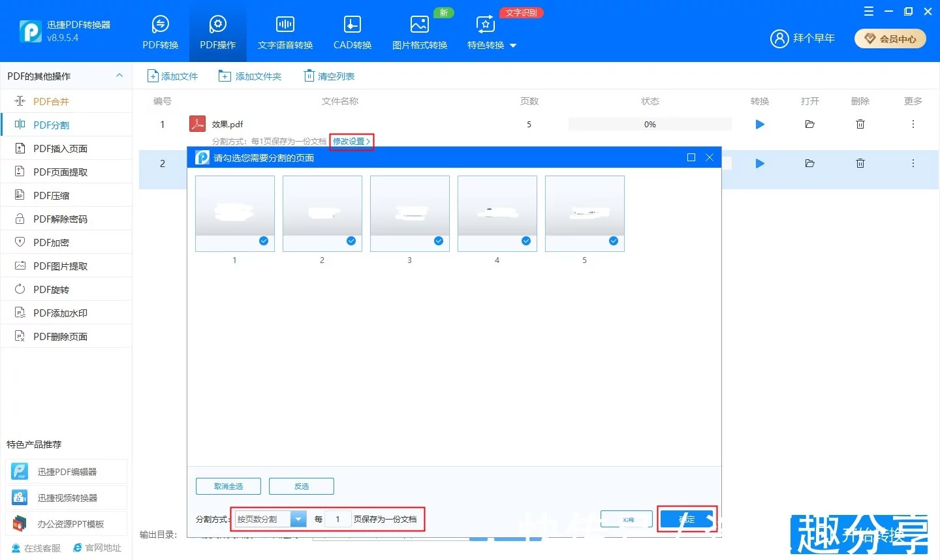Uncheck page 2 in the split dialog

click(x=351, y=241)
